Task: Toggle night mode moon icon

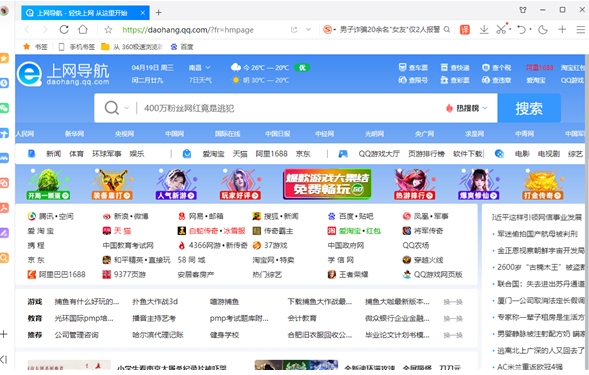Action: pos(542,29)
